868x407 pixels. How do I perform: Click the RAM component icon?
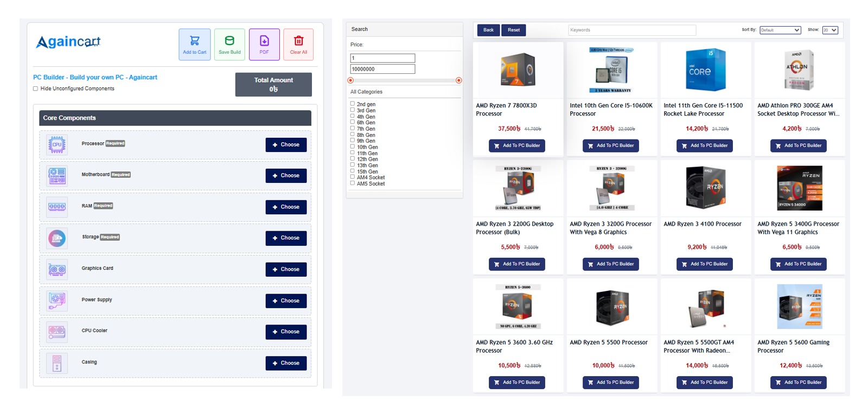[57, 207]
